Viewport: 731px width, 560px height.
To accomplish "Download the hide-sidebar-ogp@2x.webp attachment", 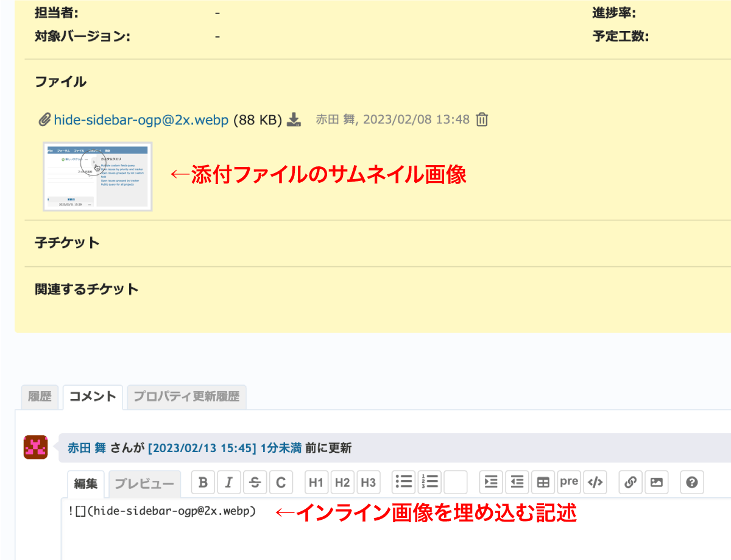I will 294,119.
